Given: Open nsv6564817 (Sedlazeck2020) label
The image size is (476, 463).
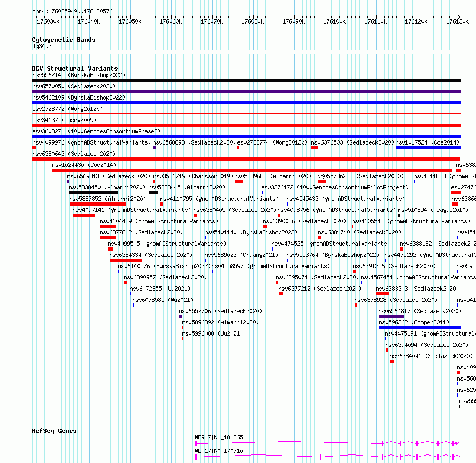Looking at the screenshot, I should click(x=420, y=311).
